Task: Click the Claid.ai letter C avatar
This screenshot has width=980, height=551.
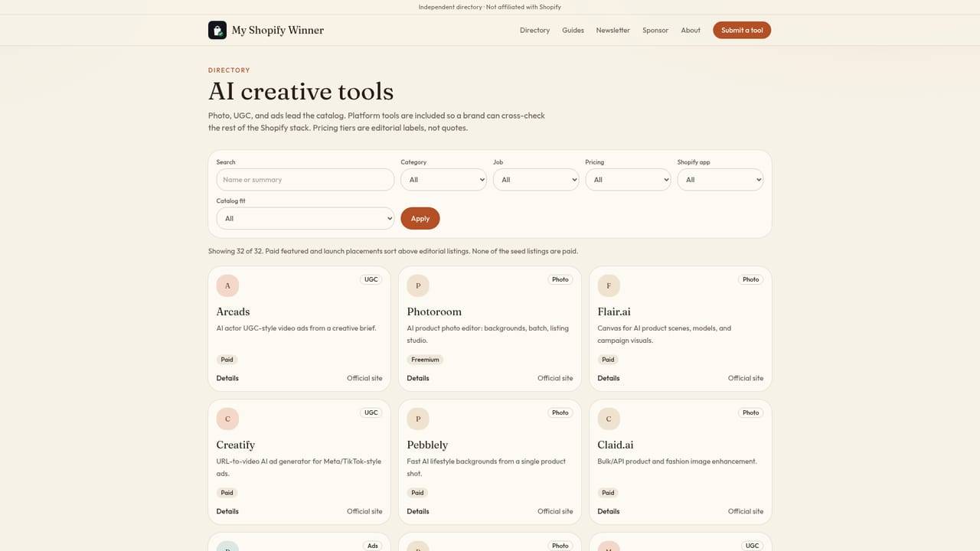Action: (x=609, y=419)
